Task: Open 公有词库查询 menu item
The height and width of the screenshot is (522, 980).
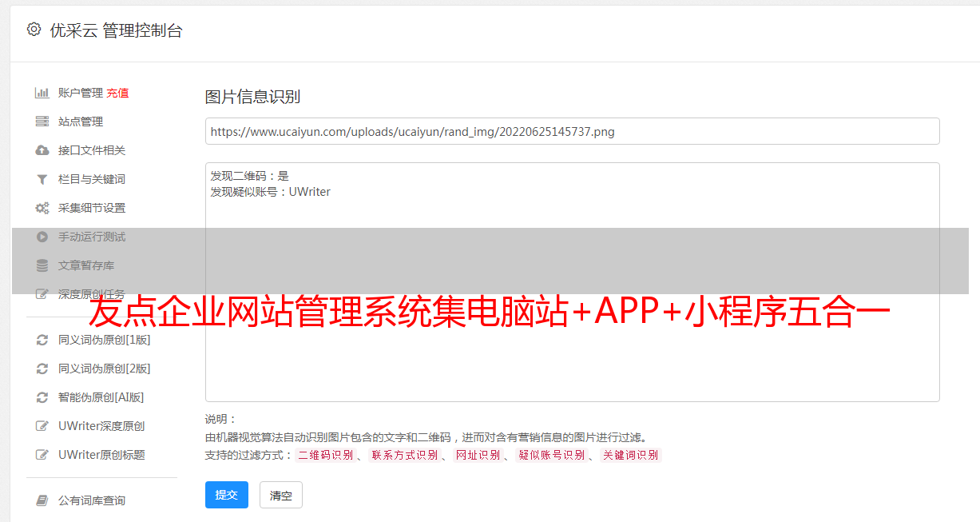Action: (x=92, y=500)
